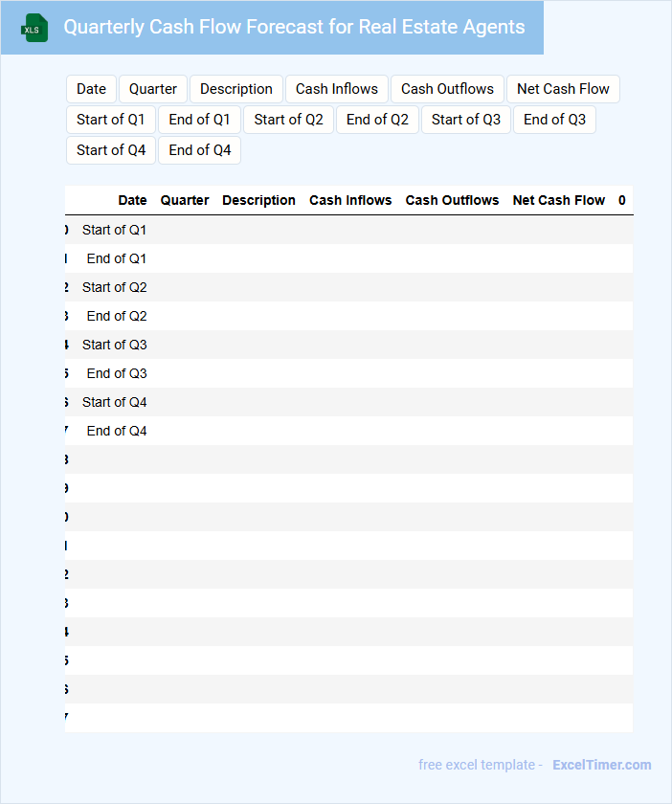The width and height of the screenshot is (672, 804).
Task: Choose the Description tag button
Action: pyautogui.click(x=236, y=89)
